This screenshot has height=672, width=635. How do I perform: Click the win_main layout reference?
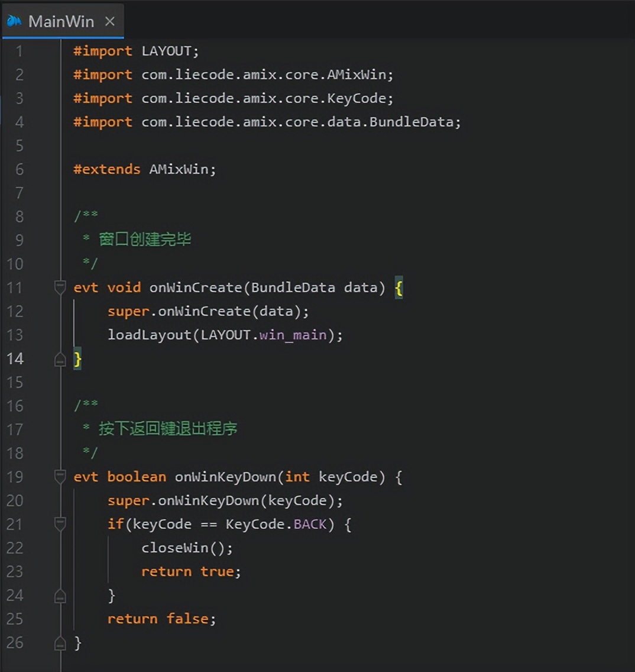click(293, 335)
